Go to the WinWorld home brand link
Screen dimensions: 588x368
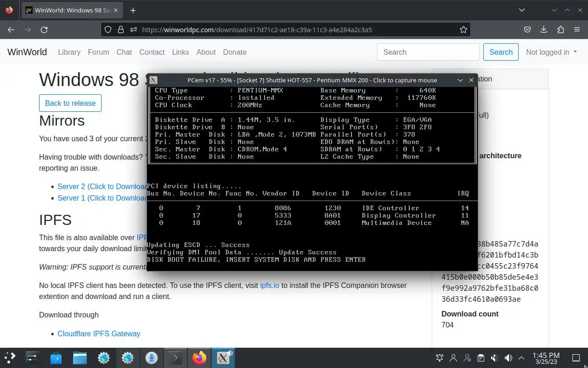pyautogui.click(x=27, y=52)
